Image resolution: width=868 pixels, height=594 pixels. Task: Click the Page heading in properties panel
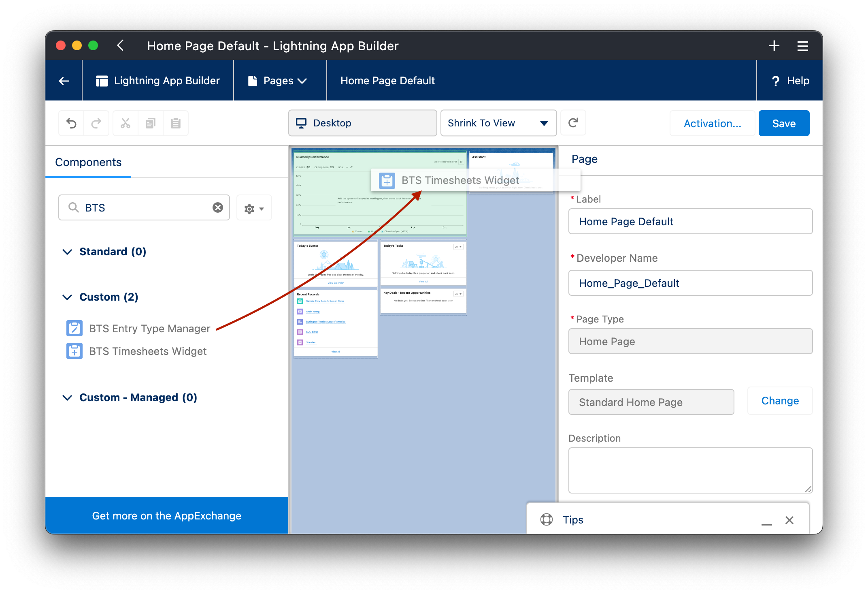pyautogui.click(x=584, y=159)
